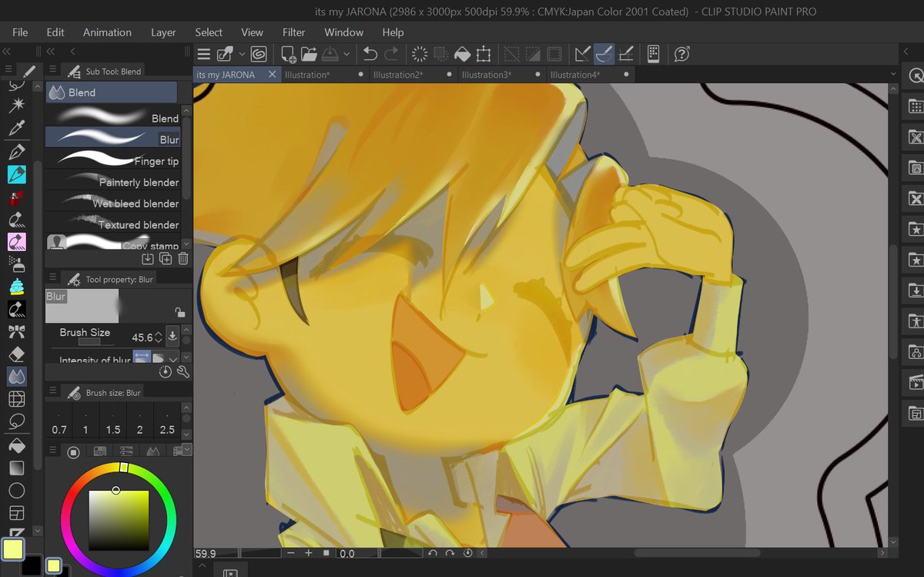
Task: Toggle the highlighted Intensity of blur option
Action: [x=142, y=357]
